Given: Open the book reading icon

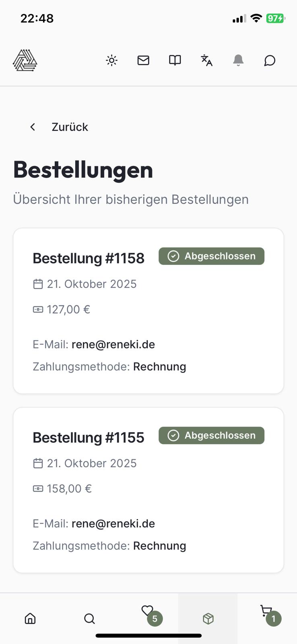Looking at the screenshot, I should 175,60.
